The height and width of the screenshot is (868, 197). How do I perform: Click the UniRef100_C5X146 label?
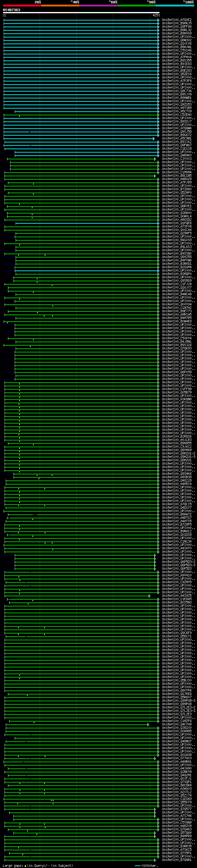pos(177,50)
